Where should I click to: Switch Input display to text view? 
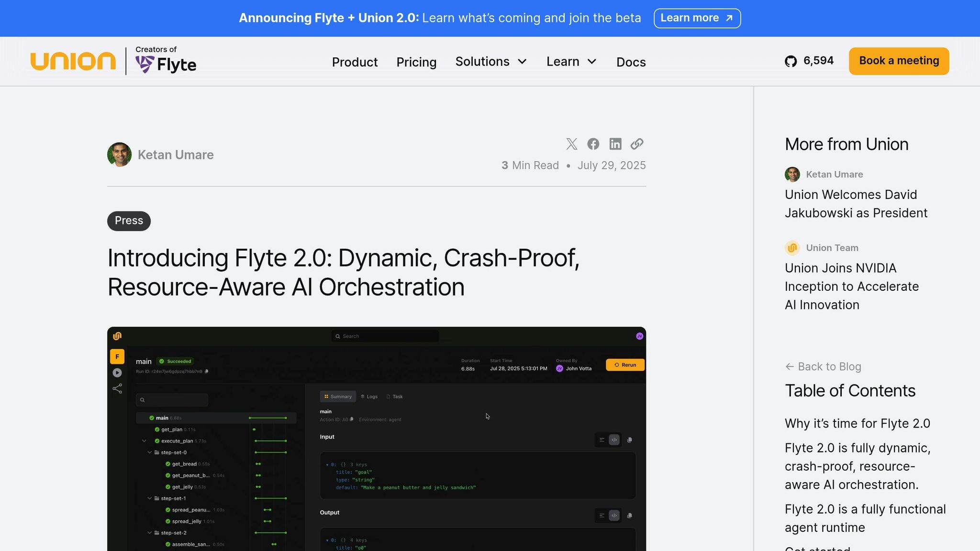(601, 440)
